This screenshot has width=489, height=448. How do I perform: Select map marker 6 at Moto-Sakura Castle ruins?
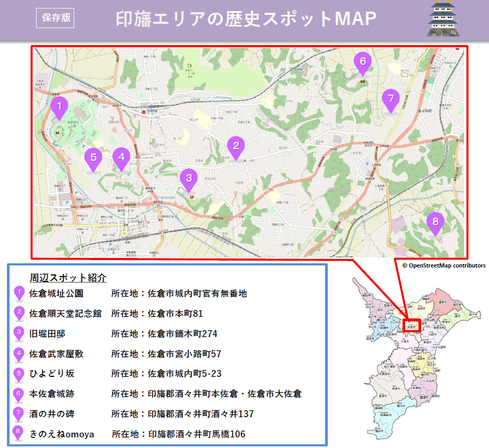click(363, 62)
